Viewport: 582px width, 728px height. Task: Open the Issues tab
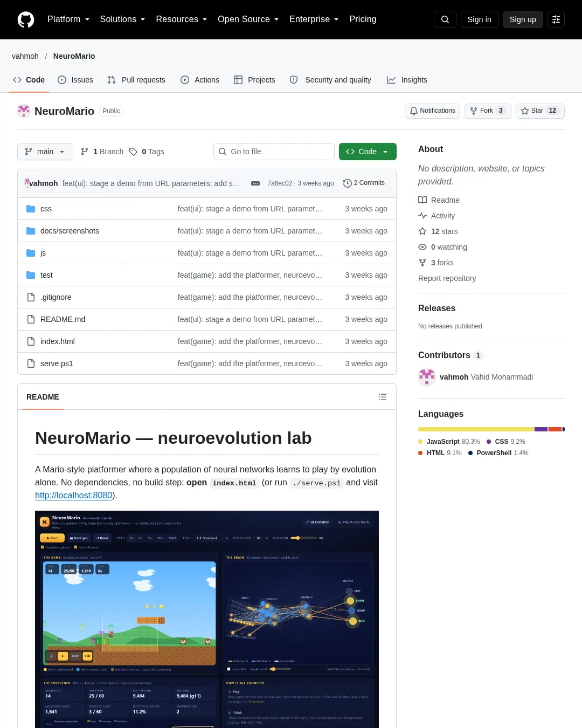pos(75,80)
